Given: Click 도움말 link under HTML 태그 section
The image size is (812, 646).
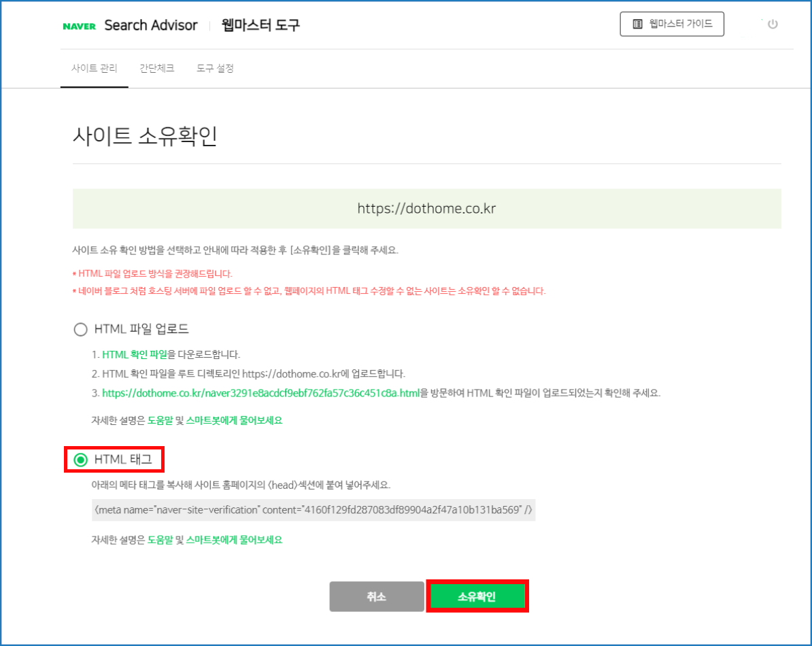Looking at the screenshot, I should pos(160,541).
